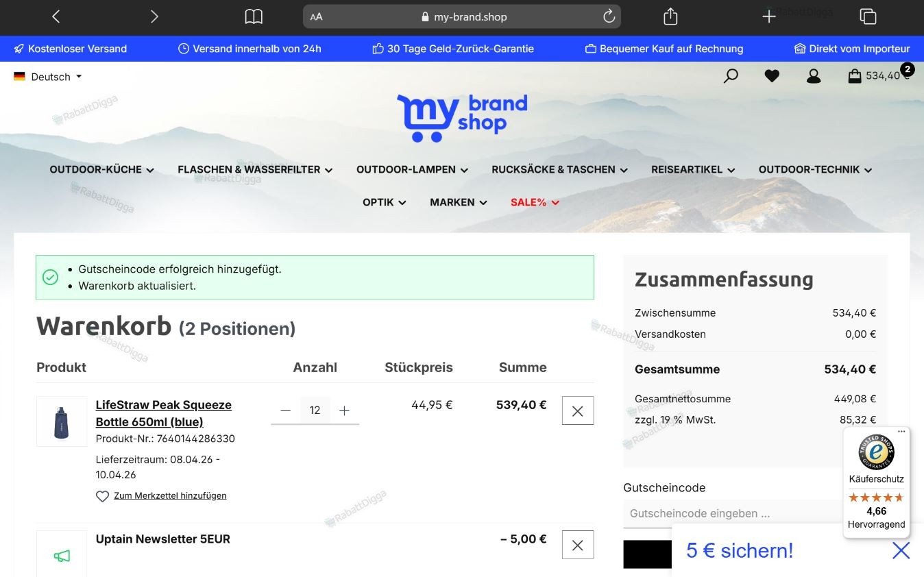
Task: Remove Uptain Newsletter 5EUR voucher
Action: click(578, 545)
